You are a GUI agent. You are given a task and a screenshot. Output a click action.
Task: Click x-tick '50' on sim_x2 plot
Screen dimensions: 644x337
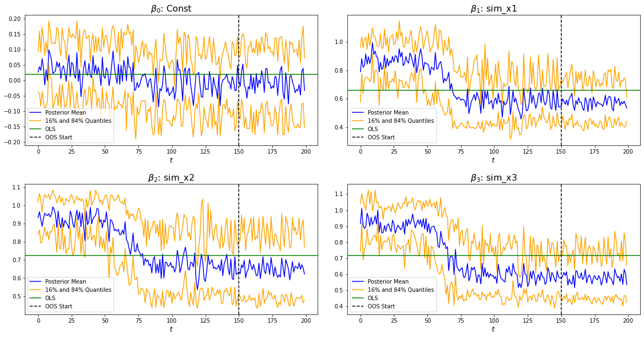pos(105,320)
